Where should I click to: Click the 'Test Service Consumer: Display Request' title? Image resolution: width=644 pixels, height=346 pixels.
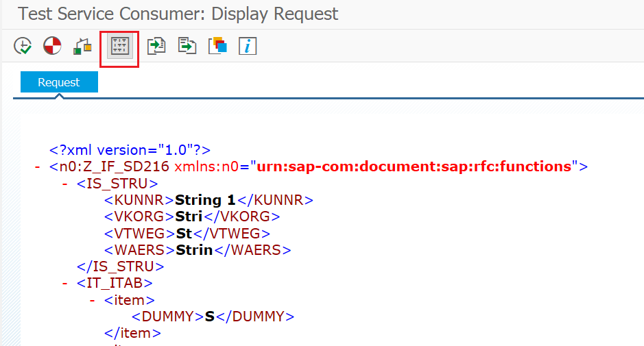(178, 14)
